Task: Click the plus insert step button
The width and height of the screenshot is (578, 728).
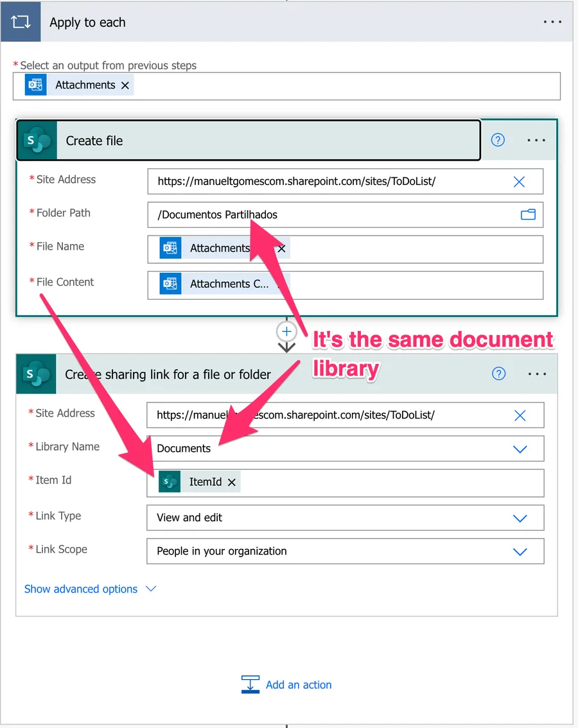Action: click(x=286, y=332)
